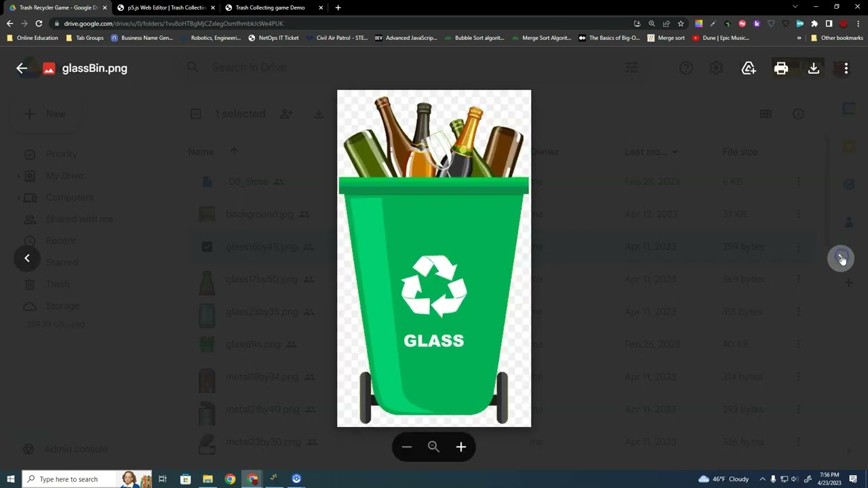
Task: Open the Business Name Gen bookmark
Action: [x=142, y=38]
